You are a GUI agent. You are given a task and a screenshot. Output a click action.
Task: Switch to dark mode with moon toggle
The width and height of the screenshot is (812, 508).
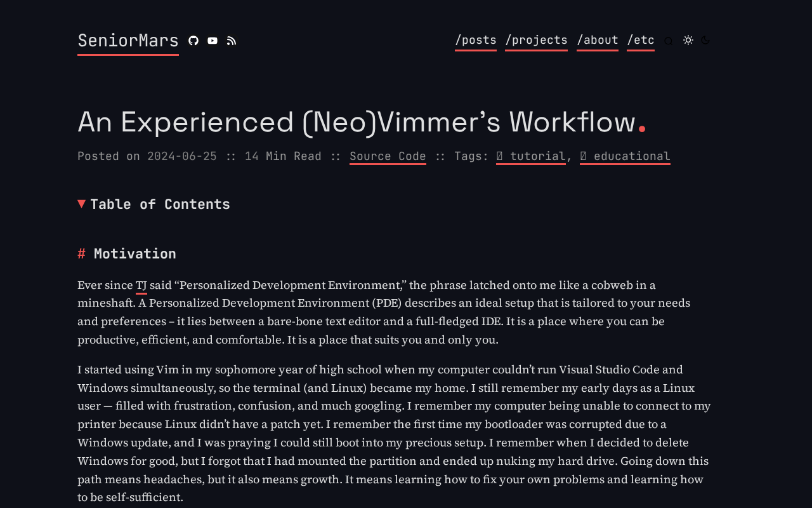(704, 39)
